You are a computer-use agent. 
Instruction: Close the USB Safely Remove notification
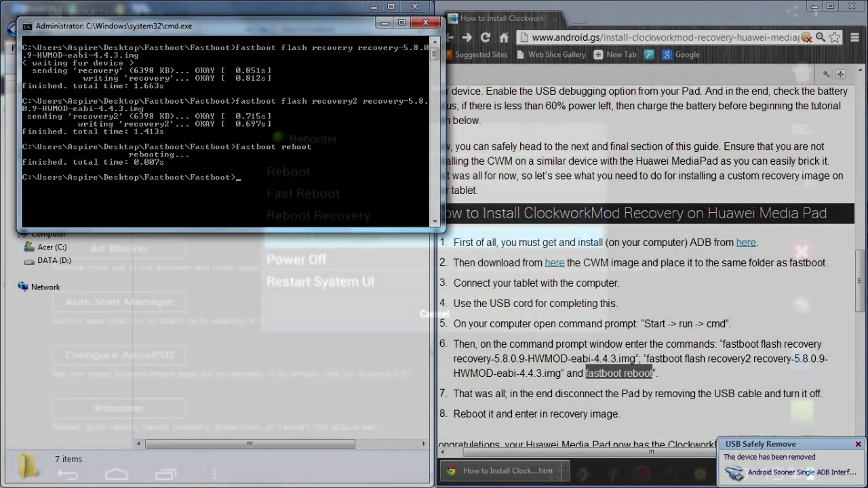pyautogui.click(x=858, y=444)
